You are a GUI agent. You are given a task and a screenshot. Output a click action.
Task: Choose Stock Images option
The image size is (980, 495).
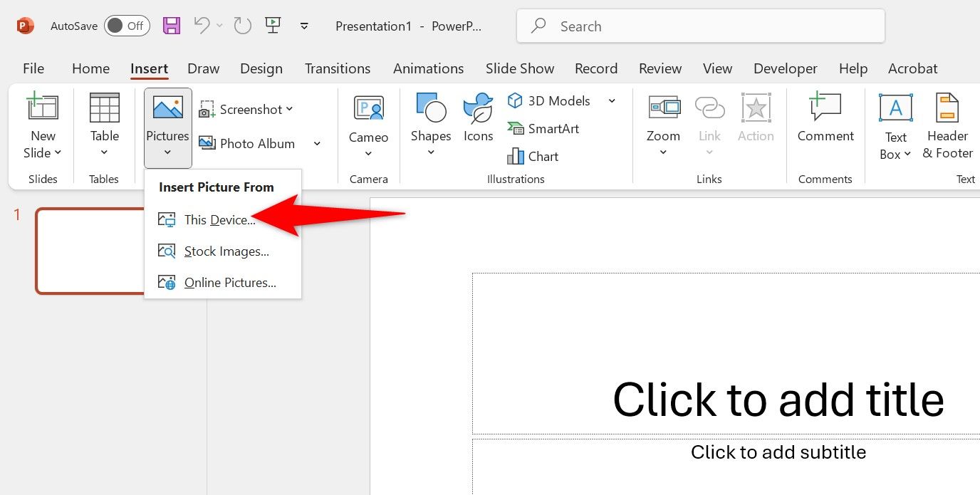(225, 251)
